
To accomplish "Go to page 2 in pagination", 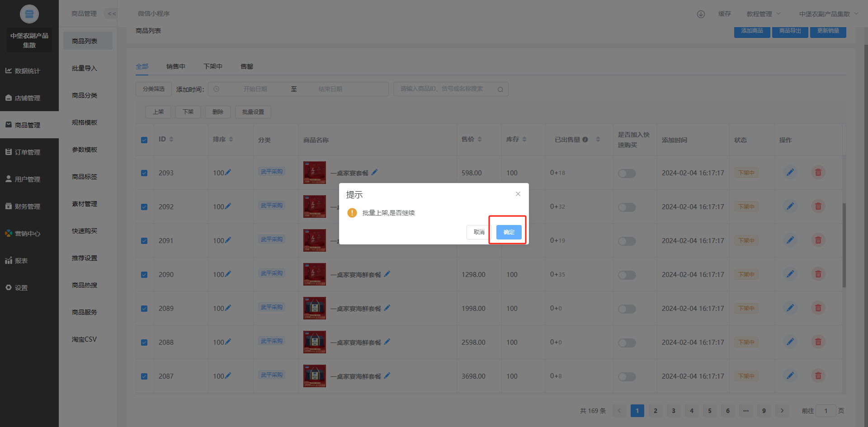I will coord(655,411).
